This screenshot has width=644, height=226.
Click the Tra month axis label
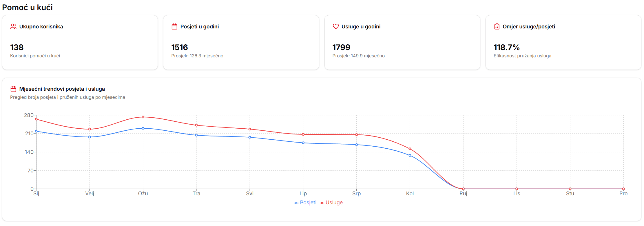coord(196,194)
